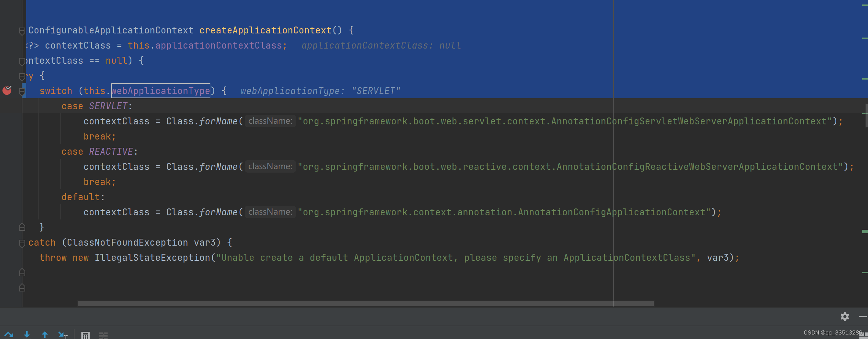Collapse the catch block fold marker
The image size is (868, 339).
22,242
